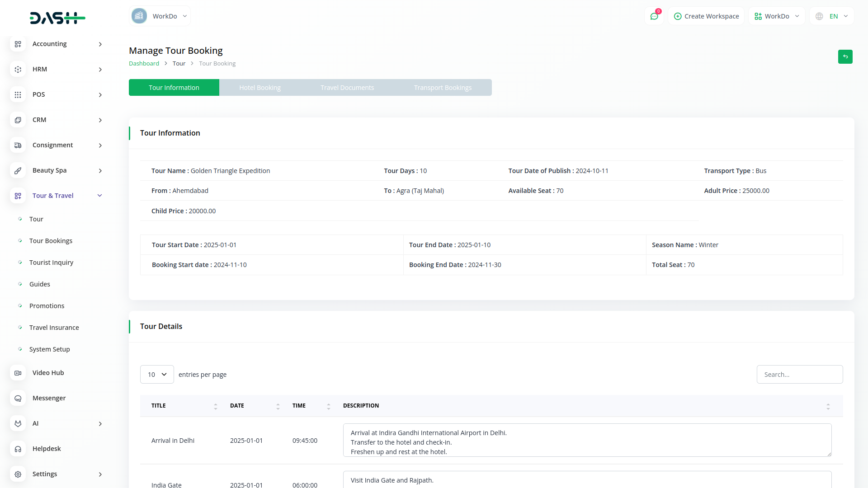Click the Create Workspace button
868x488 pixels.
click(706, 16)
